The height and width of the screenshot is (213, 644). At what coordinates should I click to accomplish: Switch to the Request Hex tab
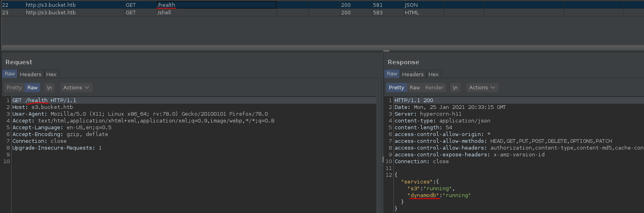pos(51,74)
